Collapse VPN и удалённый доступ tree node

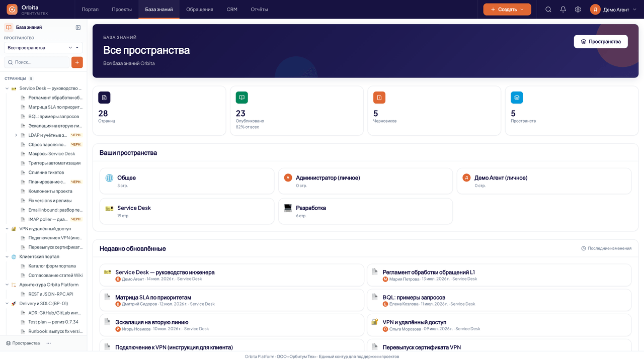click(7, 229)
